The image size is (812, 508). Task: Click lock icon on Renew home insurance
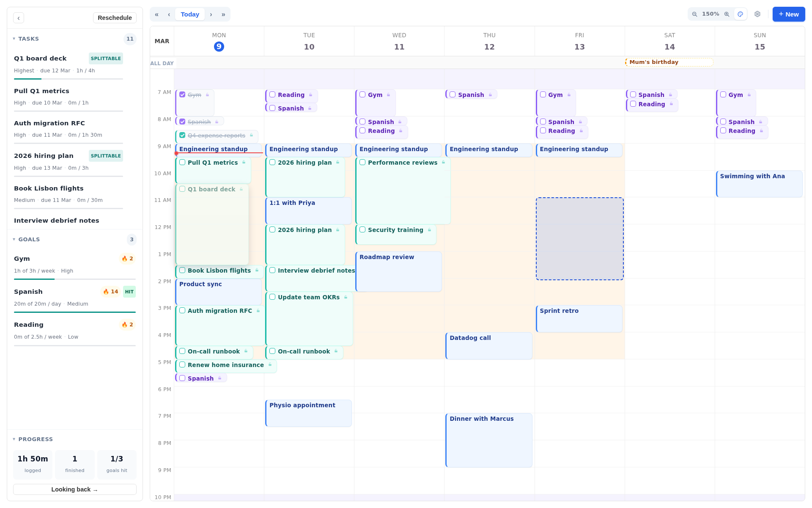tap(270, 365)
